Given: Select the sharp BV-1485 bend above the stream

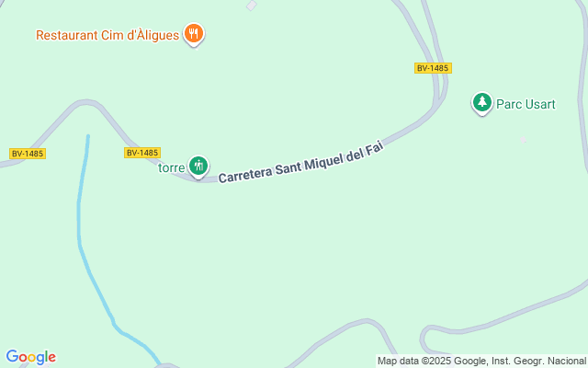Looking at the screenshot, I should click(x=87, y=103).
